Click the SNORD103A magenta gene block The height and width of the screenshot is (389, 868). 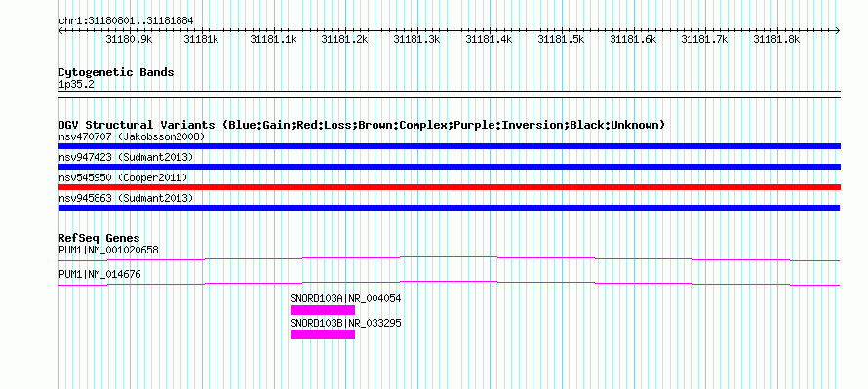pos(323,310)
